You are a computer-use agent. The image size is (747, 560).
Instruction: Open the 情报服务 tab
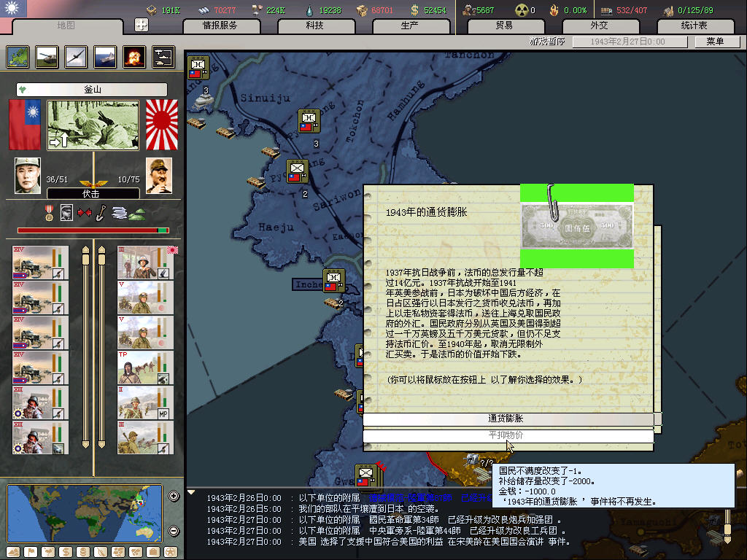point(220,26)
